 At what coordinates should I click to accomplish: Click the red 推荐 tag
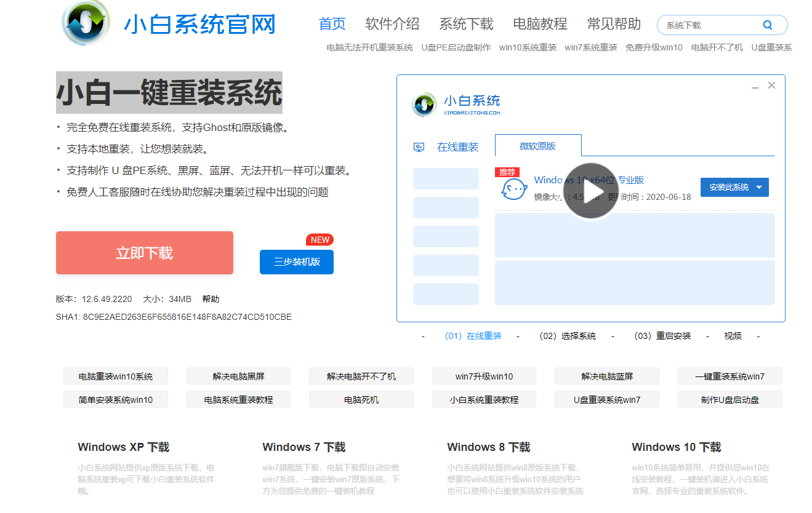point(507,172)
